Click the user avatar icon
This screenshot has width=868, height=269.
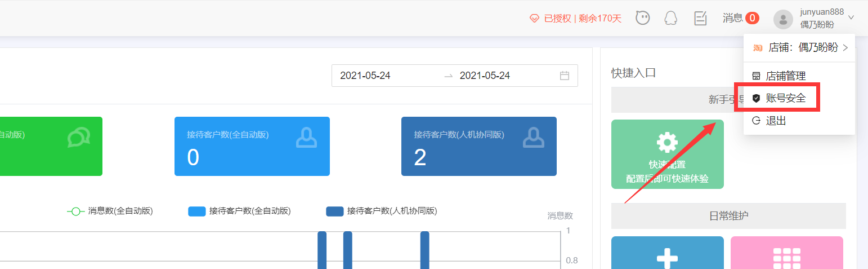tap(783, 19)
